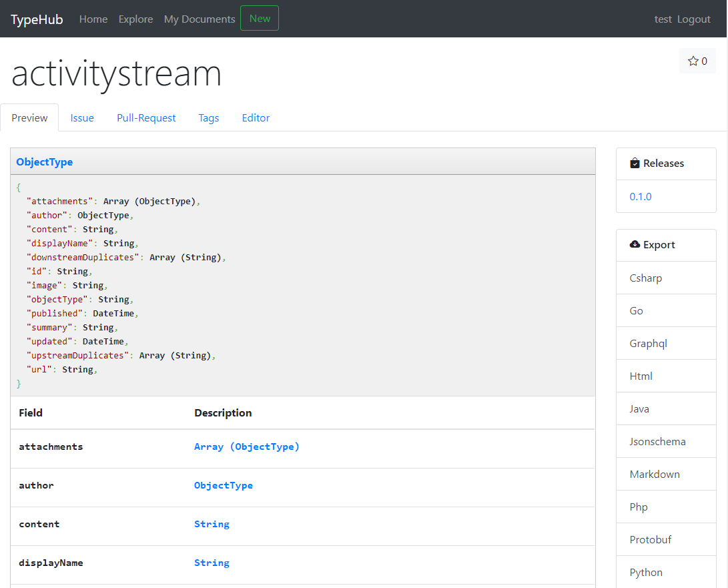The image size is (728, 588).
Task: Switch to the Preview tab
Action: point(29,117)
